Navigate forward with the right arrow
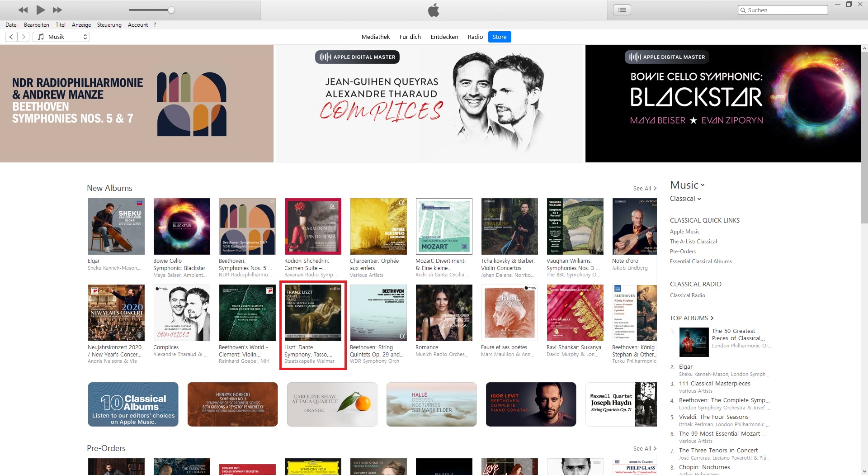The width and height of the screenshot is (868, 475). point(24,37)
